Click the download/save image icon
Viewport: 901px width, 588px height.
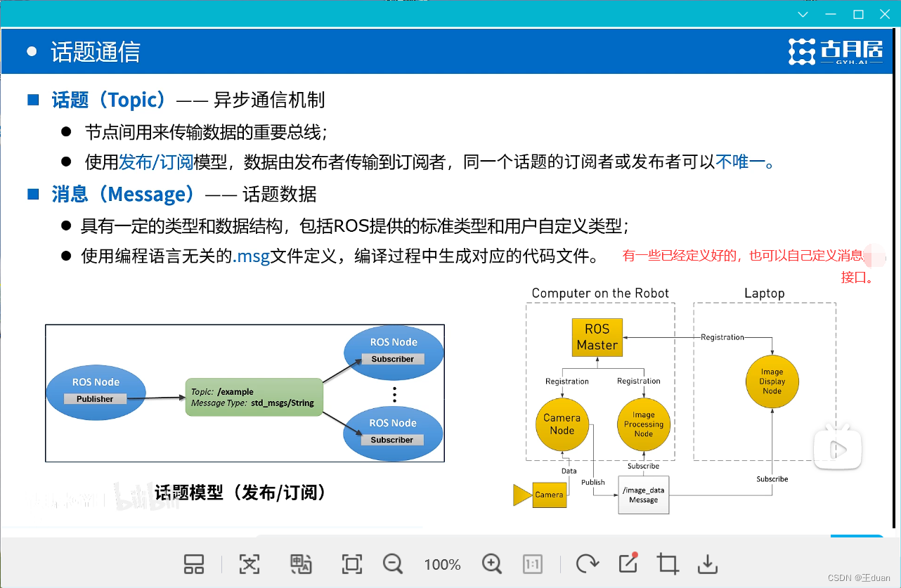pyautogui.click(x=707, y=564)
